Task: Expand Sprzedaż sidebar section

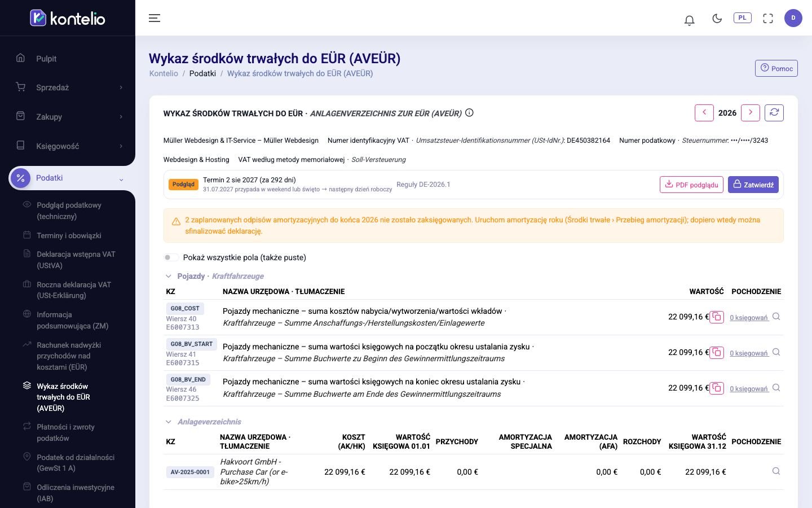Action: [68, 87]
